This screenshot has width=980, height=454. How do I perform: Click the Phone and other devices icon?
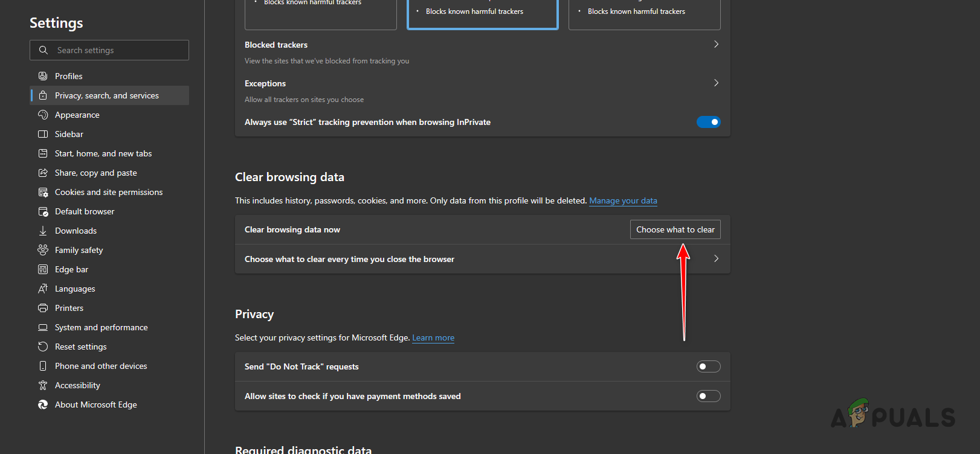click(43, 366)
